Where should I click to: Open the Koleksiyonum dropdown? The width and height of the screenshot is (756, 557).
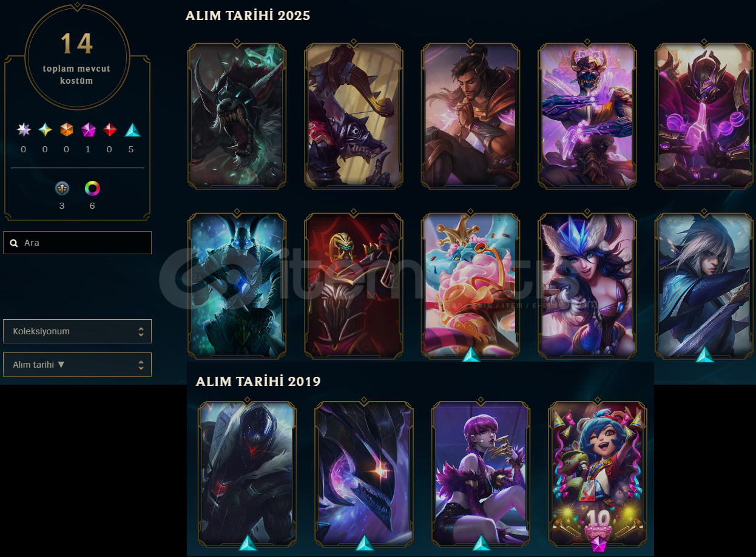[77, 331]
